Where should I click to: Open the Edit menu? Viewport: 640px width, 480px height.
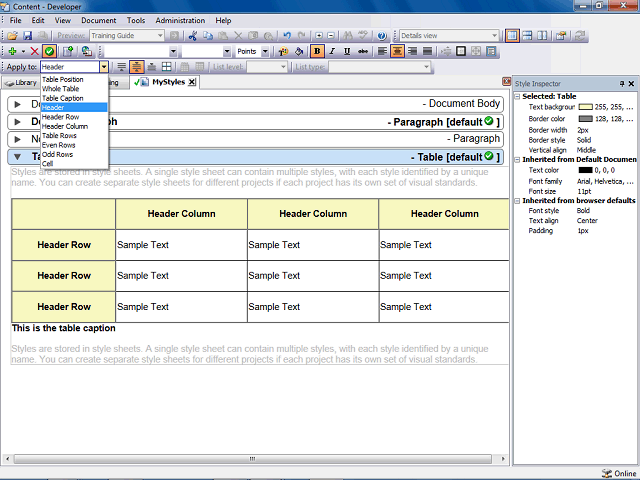[x=38, y=20]
